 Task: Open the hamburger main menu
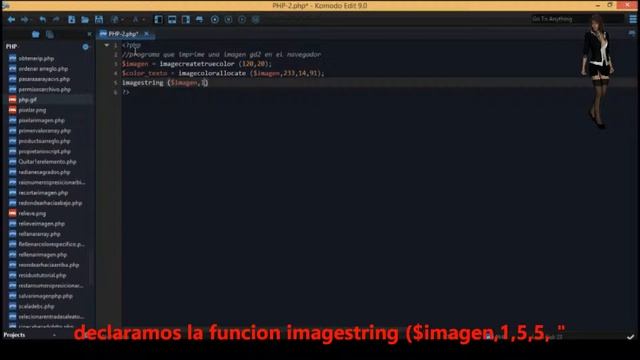(x=633, y=19)
